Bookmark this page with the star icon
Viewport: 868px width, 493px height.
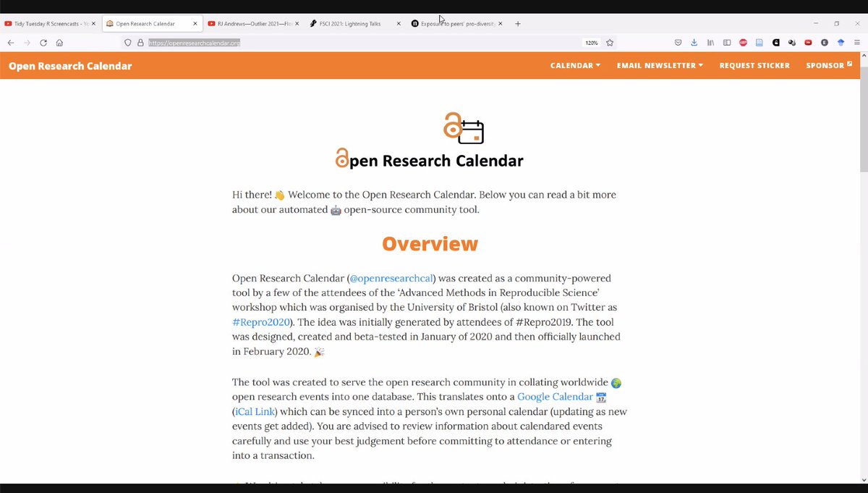pyautogui.click(x=610, y=43)
